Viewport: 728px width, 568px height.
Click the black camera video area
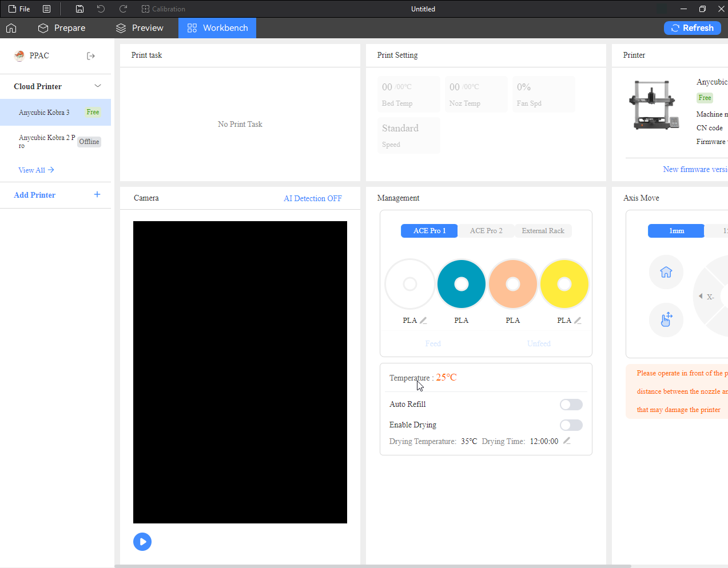(x=240, y=372)
